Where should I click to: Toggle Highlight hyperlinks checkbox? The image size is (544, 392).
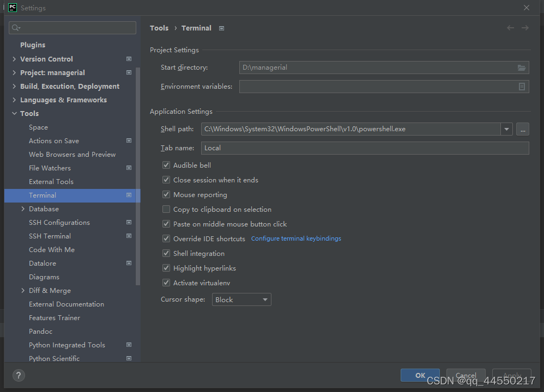coord(166,268)
